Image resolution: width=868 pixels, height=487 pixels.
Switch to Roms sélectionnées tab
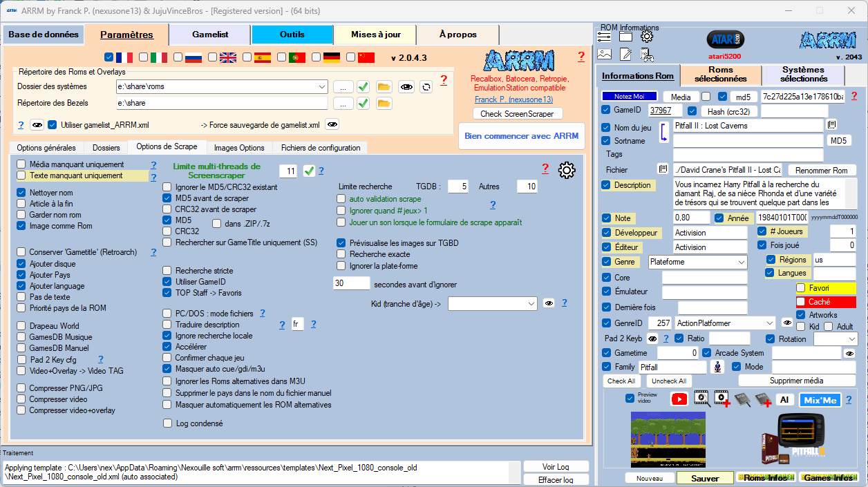pos(721,75)
